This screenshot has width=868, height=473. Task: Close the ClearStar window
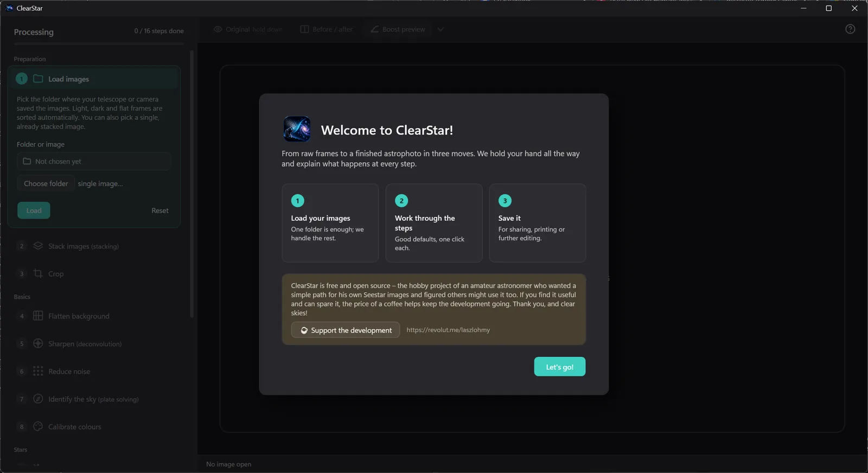[854, 8]
